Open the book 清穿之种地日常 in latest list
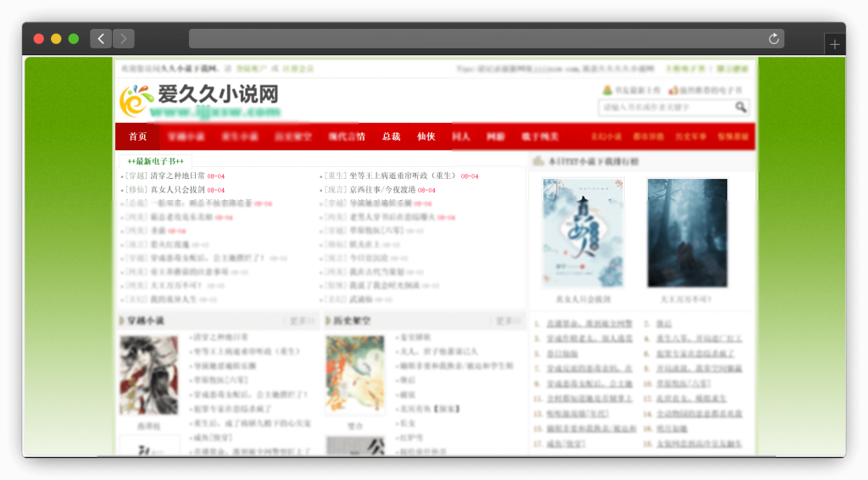868x480 pixels. click(x=178, y=176)
